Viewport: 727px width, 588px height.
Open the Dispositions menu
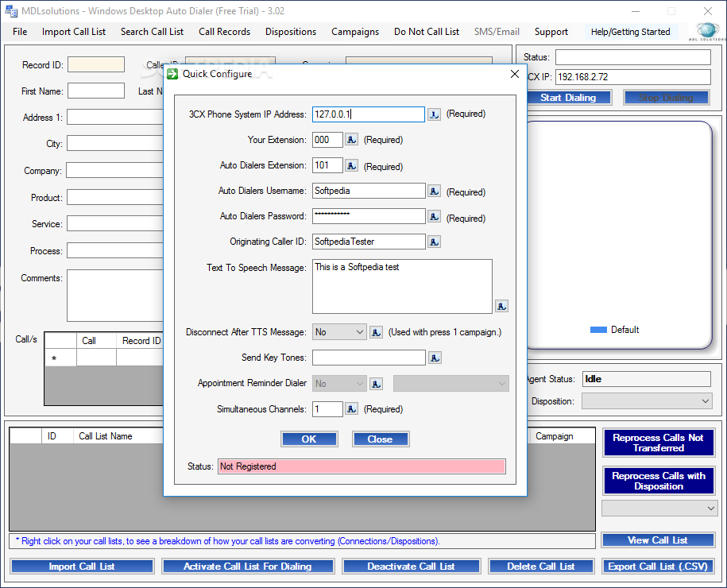(291, 32)
